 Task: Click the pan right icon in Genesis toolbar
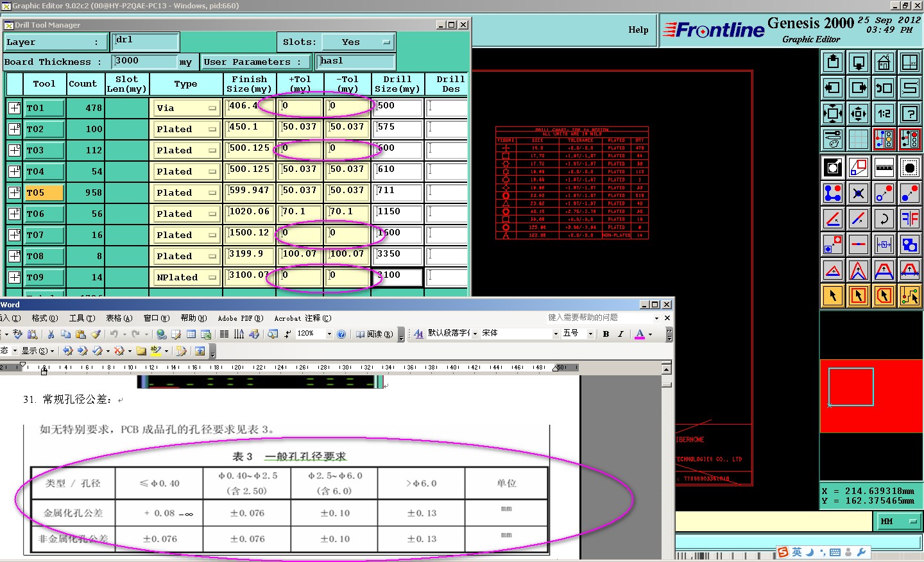859,88
